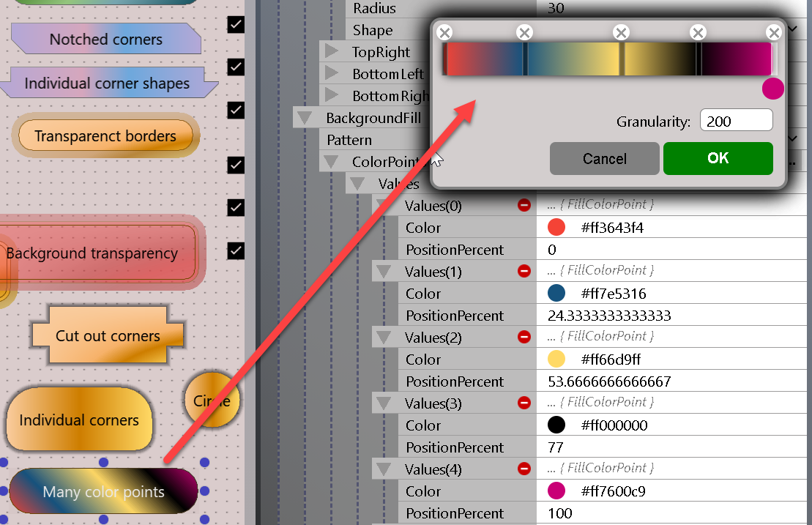Click the Cancel button
Image resolution: width=812 pixels, height=525 pixels.
[x=604, y=158]
